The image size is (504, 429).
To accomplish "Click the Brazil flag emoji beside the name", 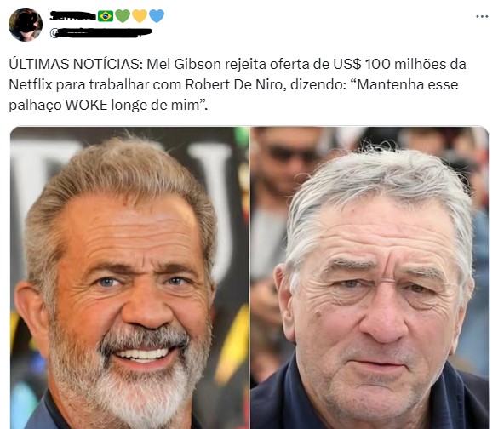I will click(106, 16).
